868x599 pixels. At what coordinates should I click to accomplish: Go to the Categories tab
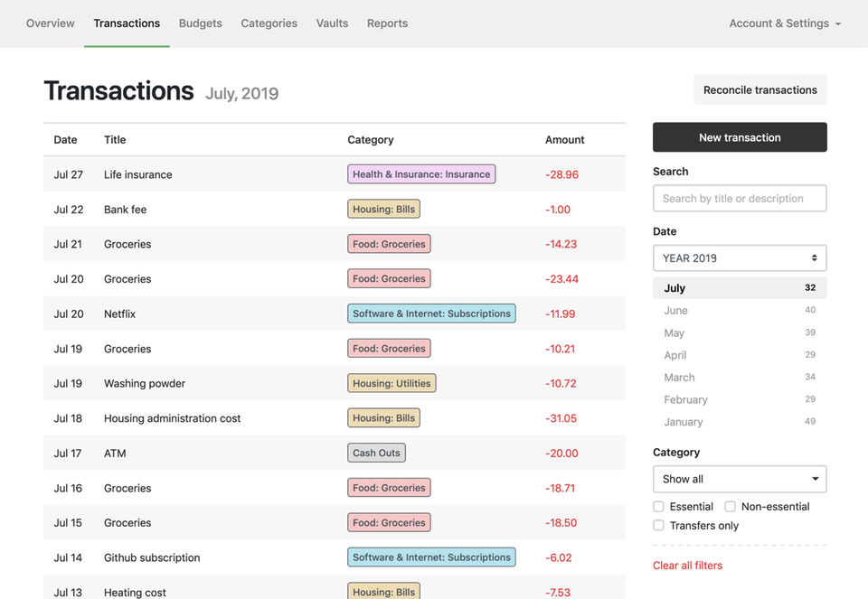269,23
